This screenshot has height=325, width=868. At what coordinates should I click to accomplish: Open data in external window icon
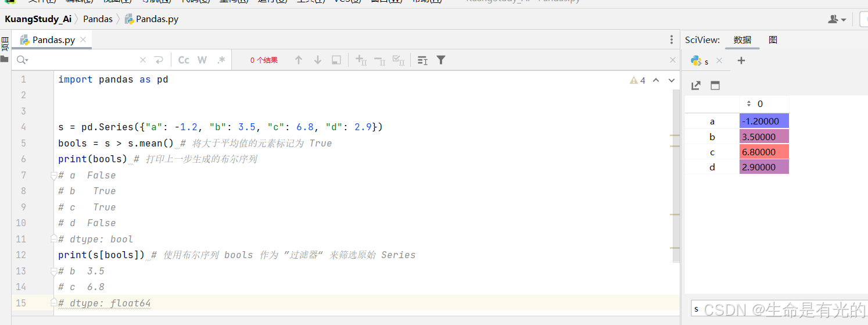point(696,85)
